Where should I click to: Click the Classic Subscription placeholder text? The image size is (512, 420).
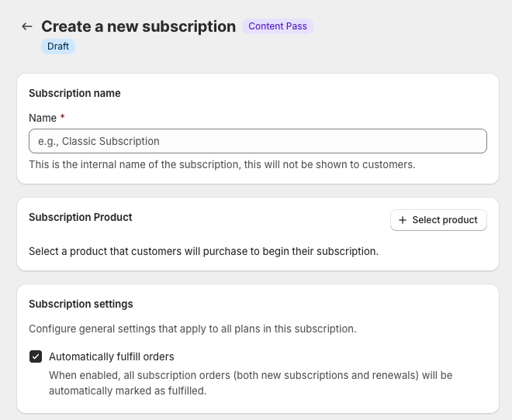point(99,141)
